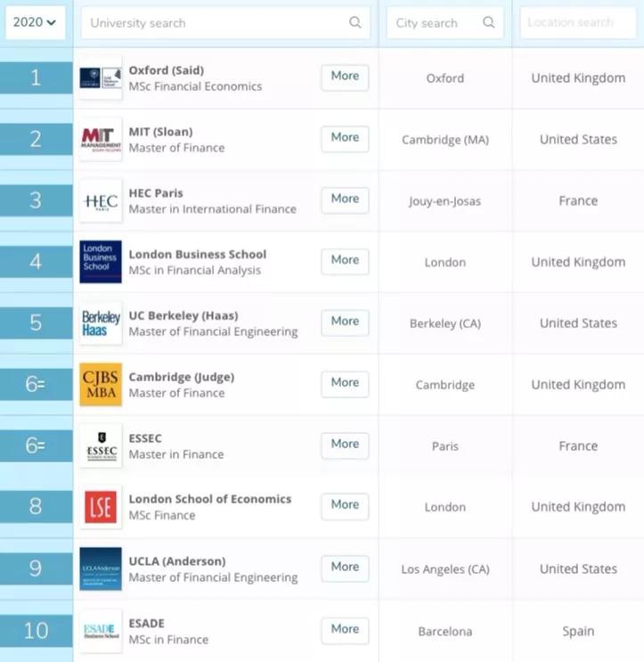Click the Oxford city cell
644x662 pixels.
pos(445,78)
